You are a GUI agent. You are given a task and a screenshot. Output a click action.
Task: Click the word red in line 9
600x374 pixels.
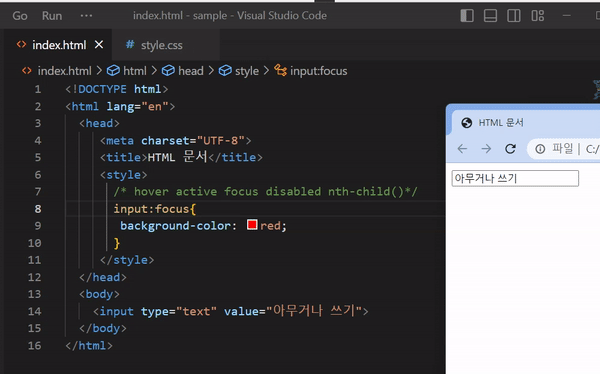271,226
